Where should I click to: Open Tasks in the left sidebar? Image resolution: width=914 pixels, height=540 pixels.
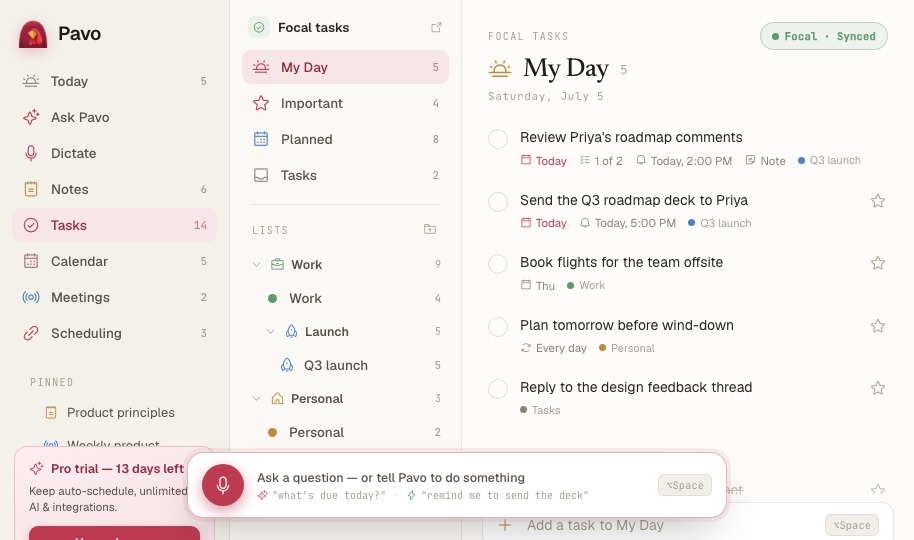coord(114,225)
